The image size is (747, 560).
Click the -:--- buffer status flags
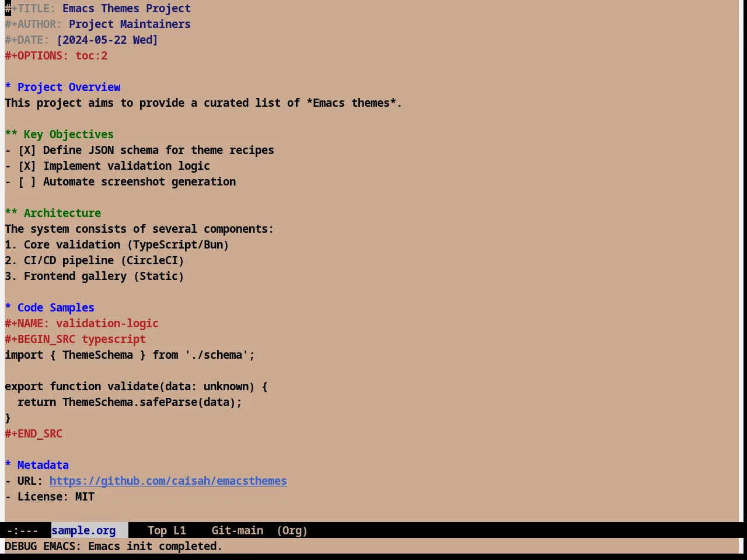(22, 531)
